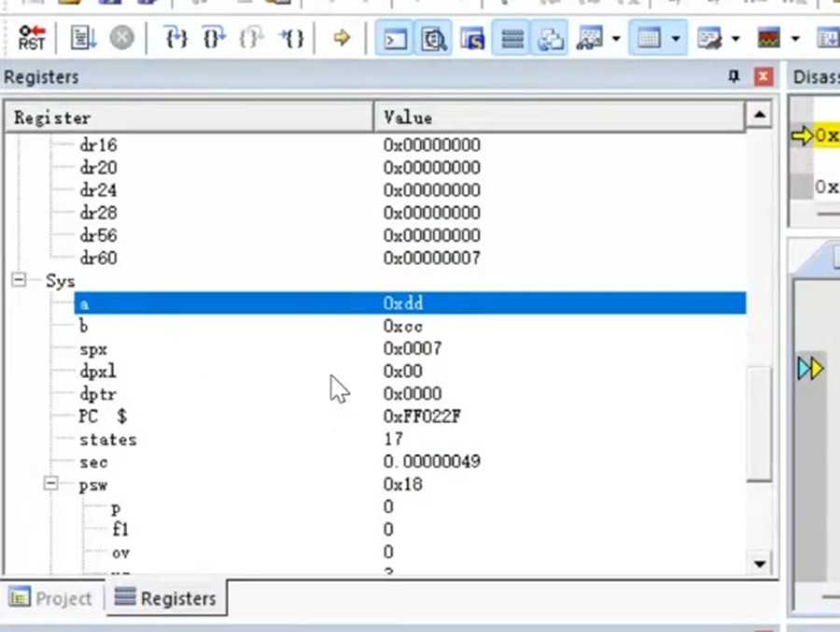Viewport: 840px width, 632px height.
Task: Select the Registers tab
Action: pyautogui.click(x=165, y=598)
